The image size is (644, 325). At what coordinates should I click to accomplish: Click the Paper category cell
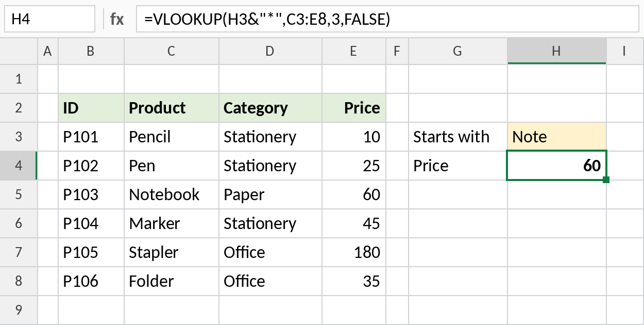pos(270,194)
